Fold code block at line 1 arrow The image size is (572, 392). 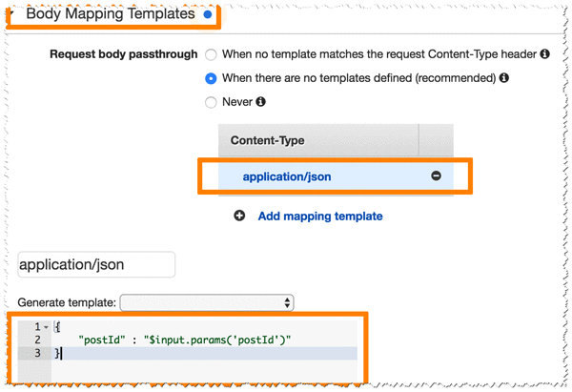pos(46,327)
